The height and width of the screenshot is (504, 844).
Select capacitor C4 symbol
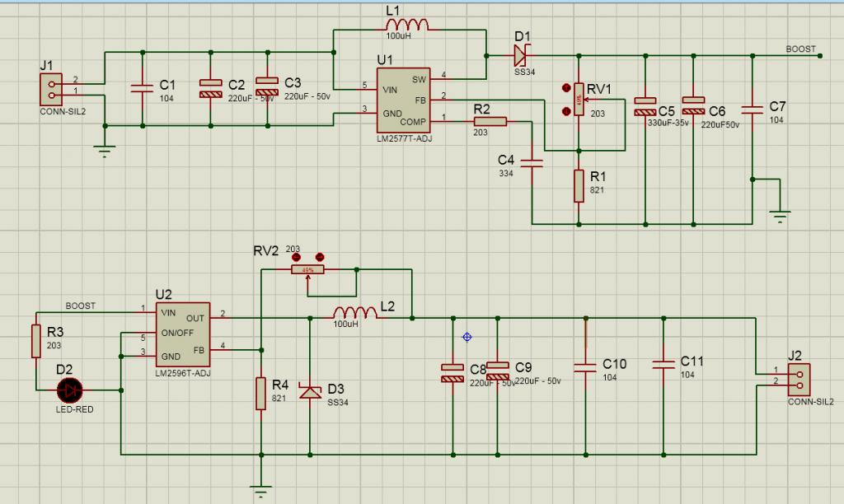[532, 163]
